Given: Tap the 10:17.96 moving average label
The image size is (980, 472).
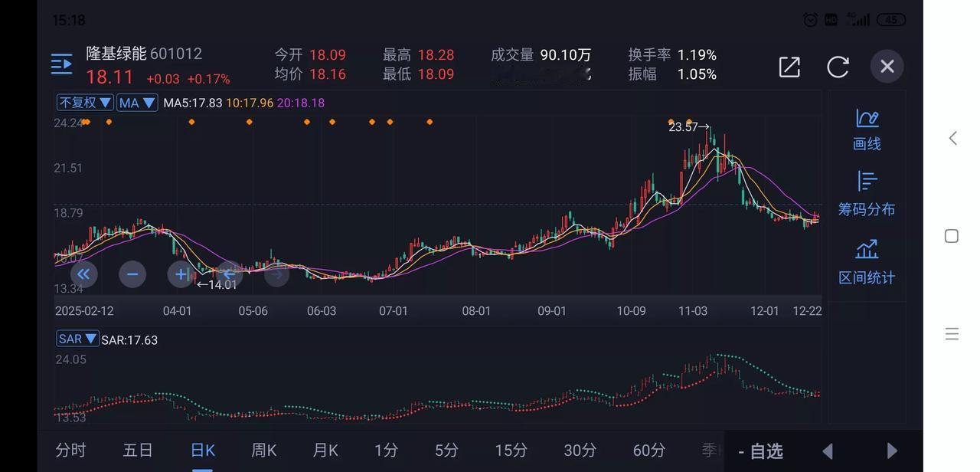Looking at the screenshot, I should (x=250, y=103).
